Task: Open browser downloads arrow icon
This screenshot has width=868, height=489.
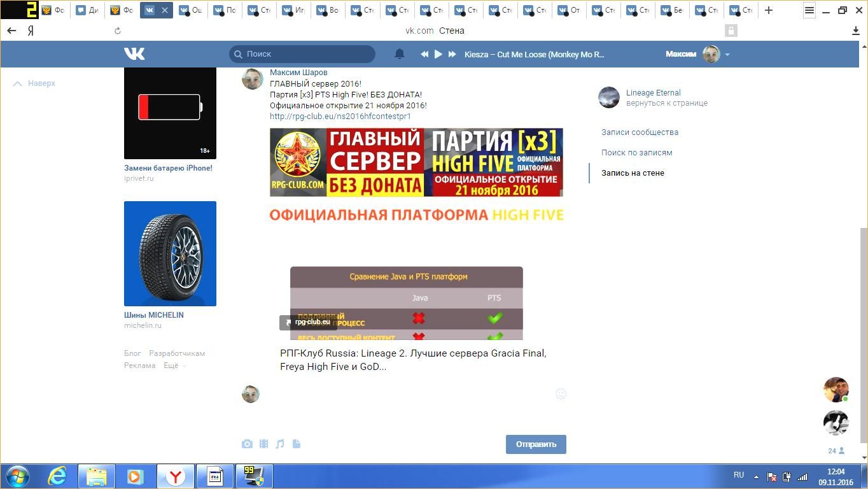Action: pyautogui.click(x=856, y=31)
